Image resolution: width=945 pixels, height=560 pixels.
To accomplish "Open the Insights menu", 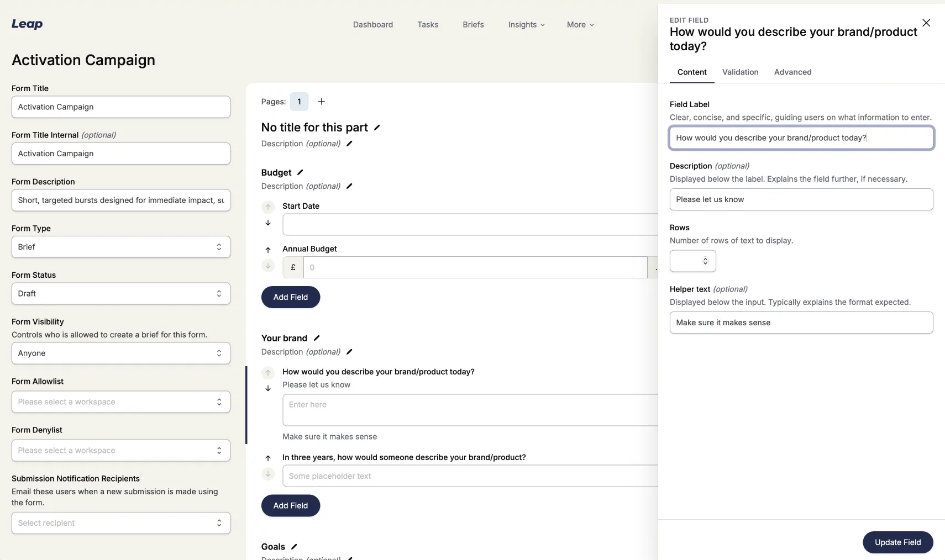I will click(x=526, y=25).
